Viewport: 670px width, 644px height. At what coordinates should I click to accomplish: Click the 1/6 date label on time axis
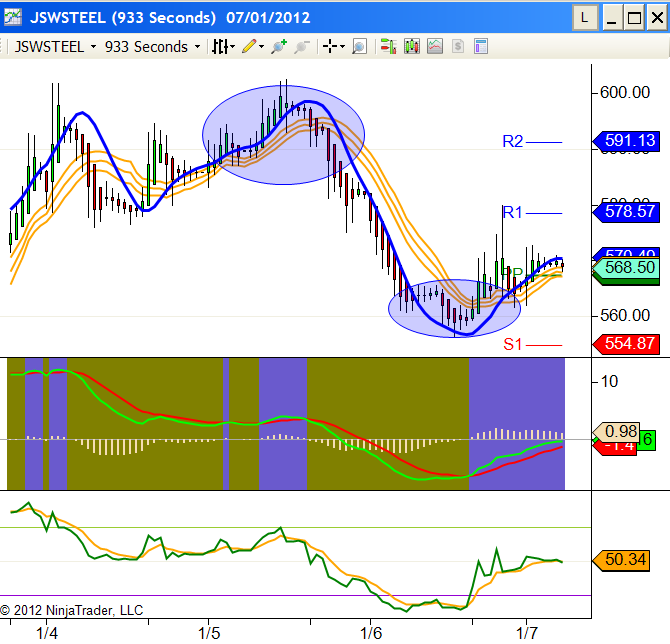coord(371,633)
